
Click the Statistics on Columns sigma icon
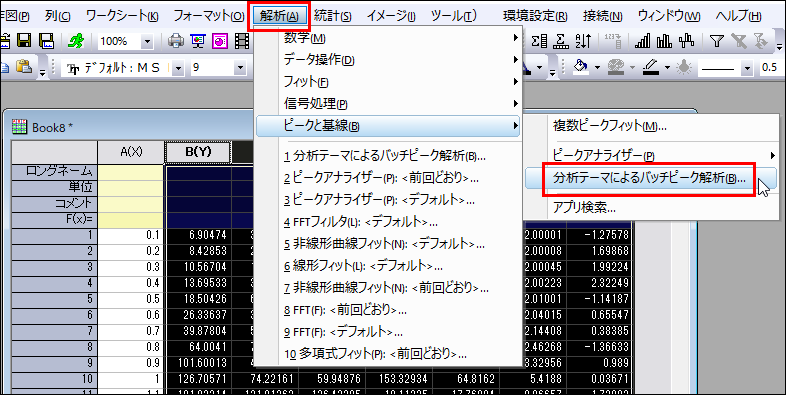point(539,41)
